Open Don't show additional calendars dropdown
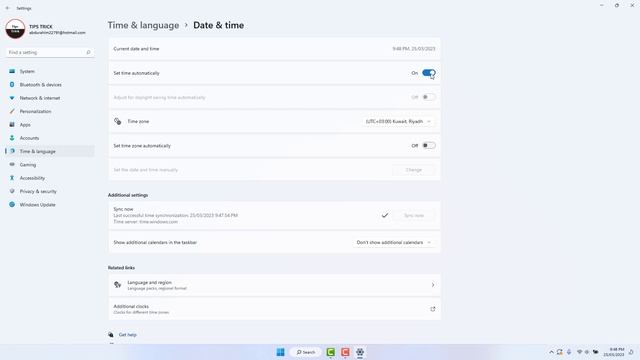This screenshot has height=360, width=640. 393,242
